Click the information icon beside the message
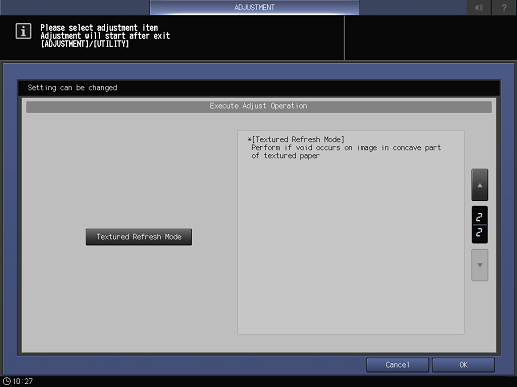 pos(23,31)
